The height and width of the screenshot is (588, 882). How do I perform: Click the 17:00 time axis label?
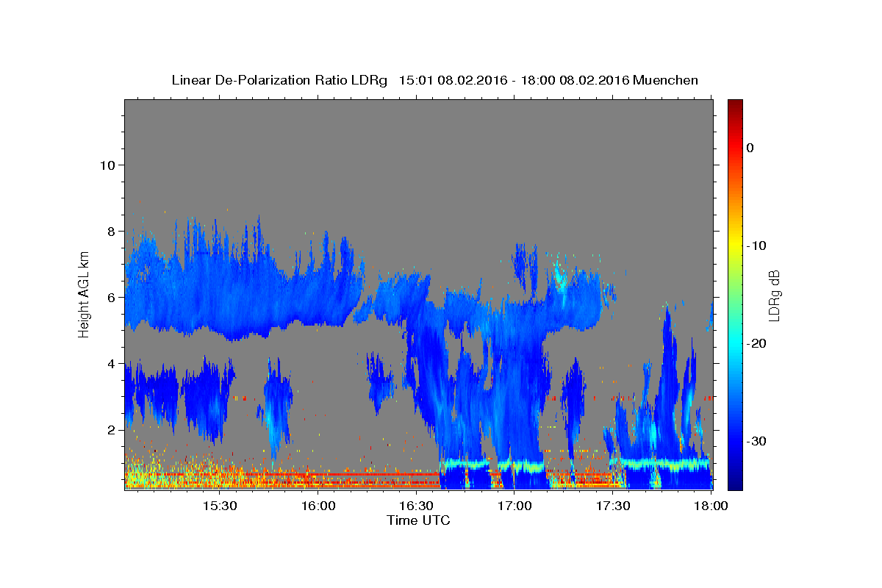coord(514,506)
